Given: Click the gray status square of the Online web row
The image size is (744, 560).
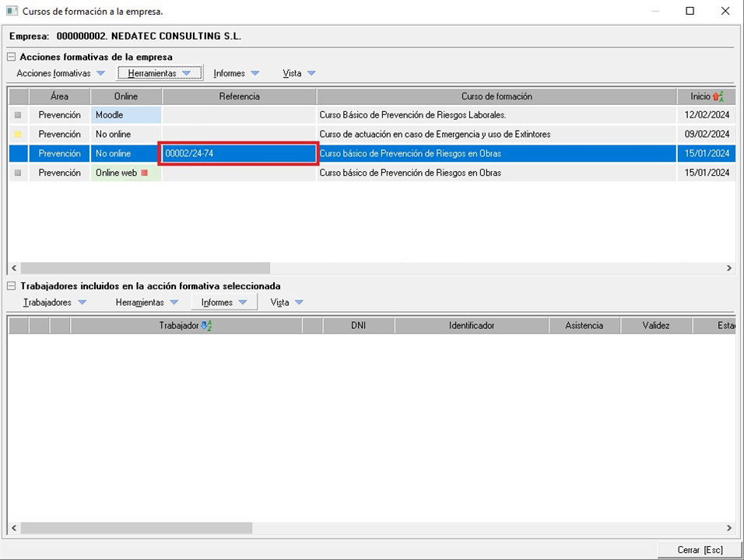Looking at the screenshot, I should click(x=18, y=173).
